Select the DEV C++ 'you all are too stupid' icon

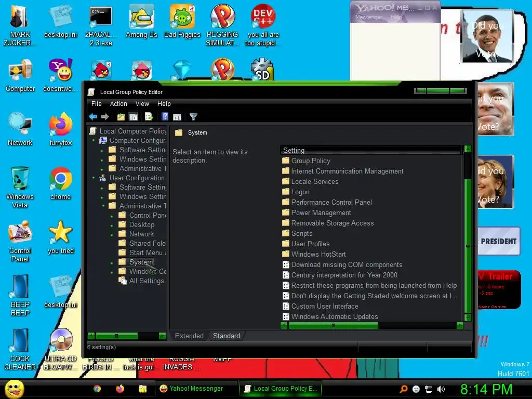tap(263, 26)
